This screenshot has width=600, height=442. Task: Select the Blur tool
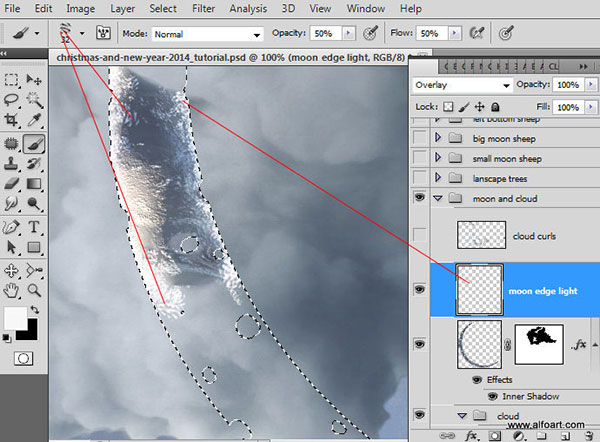(x=11, y=204)
